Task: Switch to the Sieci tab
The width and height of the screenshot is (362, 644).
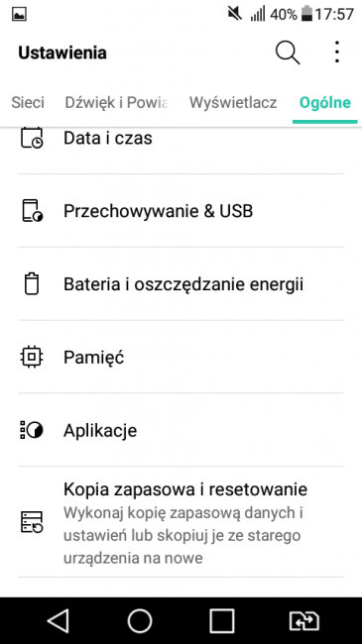Action: click(28, 102)
